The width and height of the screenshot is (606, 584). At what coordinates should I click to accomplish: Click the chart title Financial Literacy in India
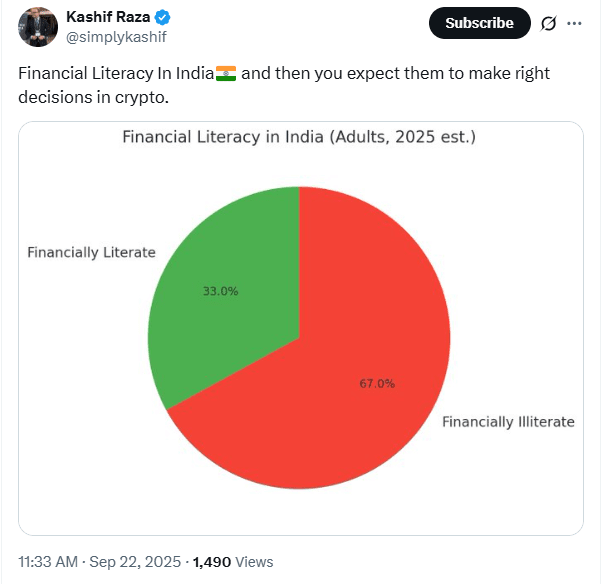point(299,137)
